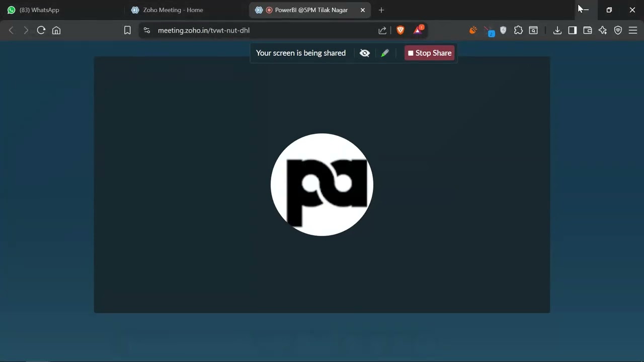View site information settings icon
The height and width of the screenshot is (362, 644).
click(147, 30)
